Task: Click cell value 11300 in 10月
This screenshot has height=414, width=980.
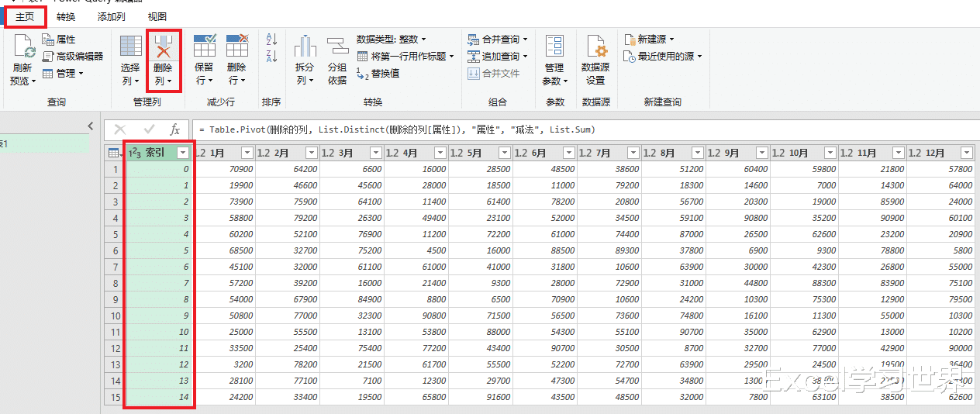Action: pyautogui.click(x=823, y=316)
